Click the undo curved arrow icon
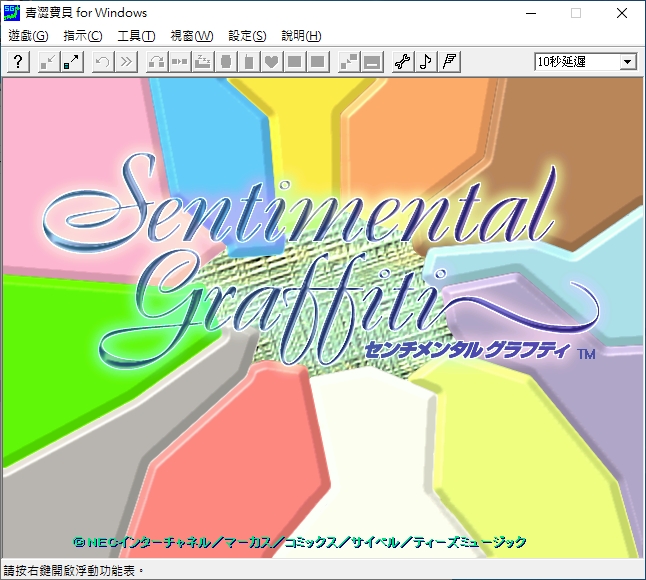The width and height of the screenshot is (646, 580). (102, 62)
